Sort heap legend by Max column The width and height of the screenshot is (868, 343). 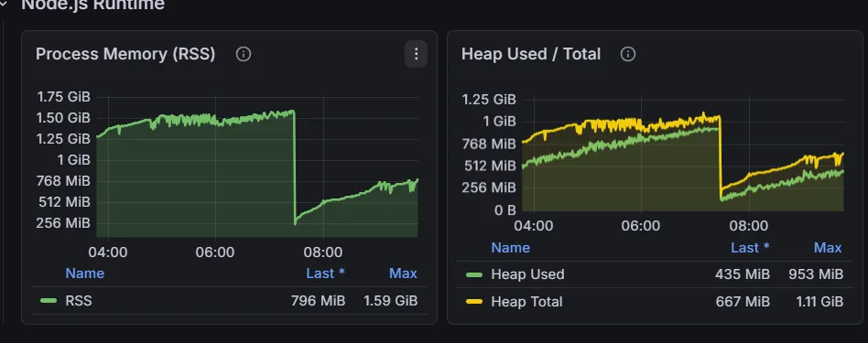[x=828, y=247]
